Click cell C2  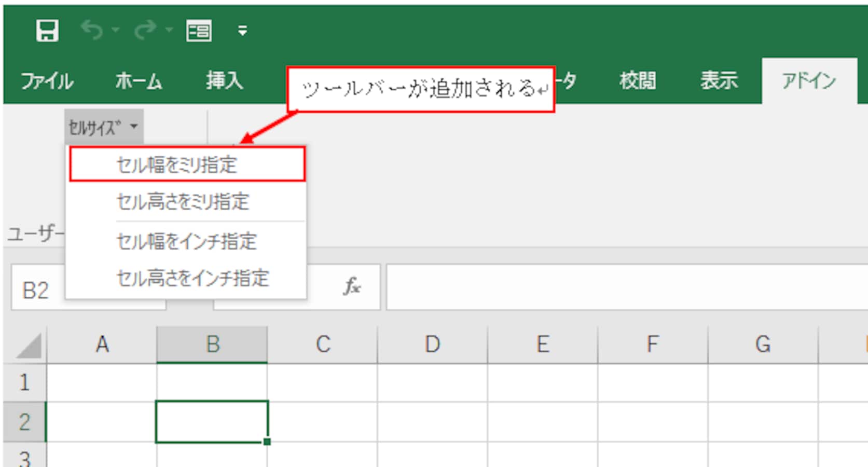tap(323, 422)
